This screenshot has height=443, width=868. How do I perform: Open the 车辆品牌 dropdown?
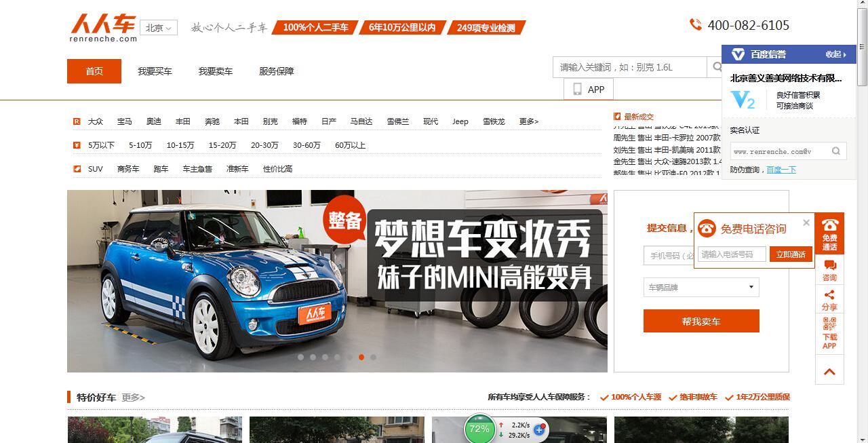click(x=701, y=287)
